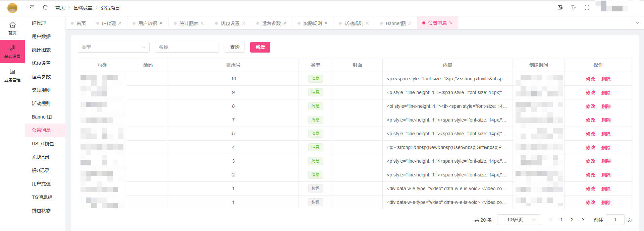644x231 pixels.
Task: Open the 类型 filter dropdown
Action: [x=113, y=47]
